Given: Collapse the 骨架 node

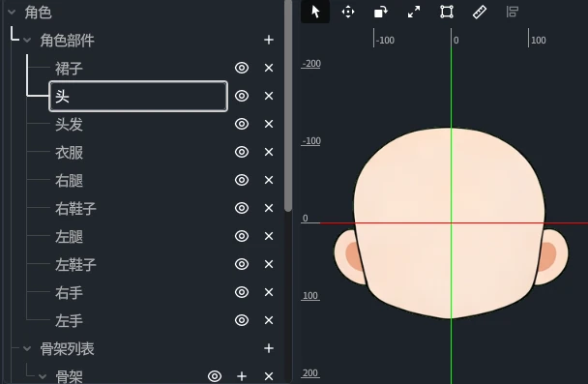Looking at the screenshot, I should 43,376.
